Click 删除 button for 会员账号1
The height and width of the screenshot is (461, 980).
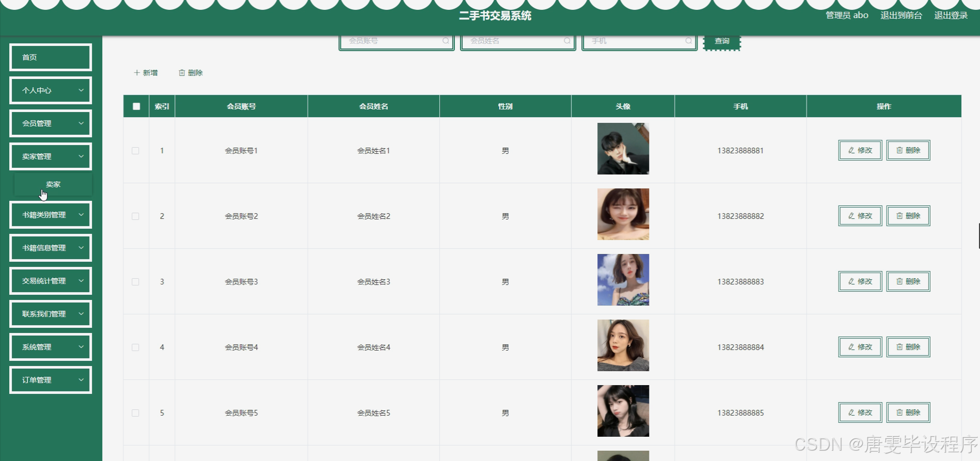[908, 150]
